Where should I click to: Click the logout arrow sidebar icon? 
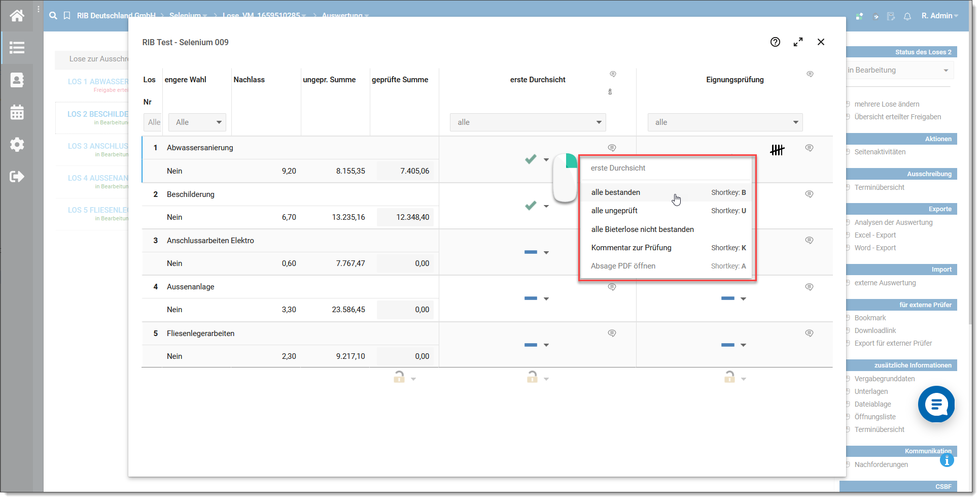pos(17,177)
